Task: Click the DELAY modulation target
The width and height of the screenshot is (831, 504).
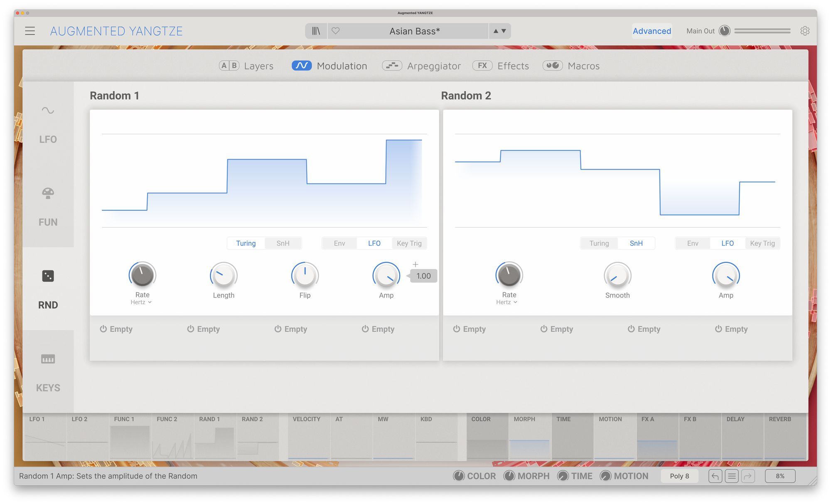Action: point(742,436)
